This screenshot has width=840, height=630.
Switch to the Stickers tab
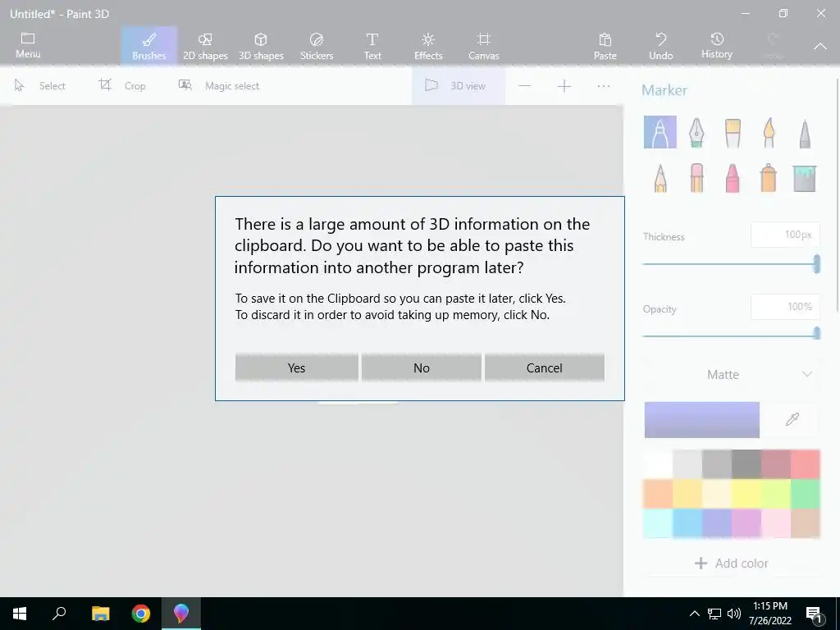click(317, 46)
